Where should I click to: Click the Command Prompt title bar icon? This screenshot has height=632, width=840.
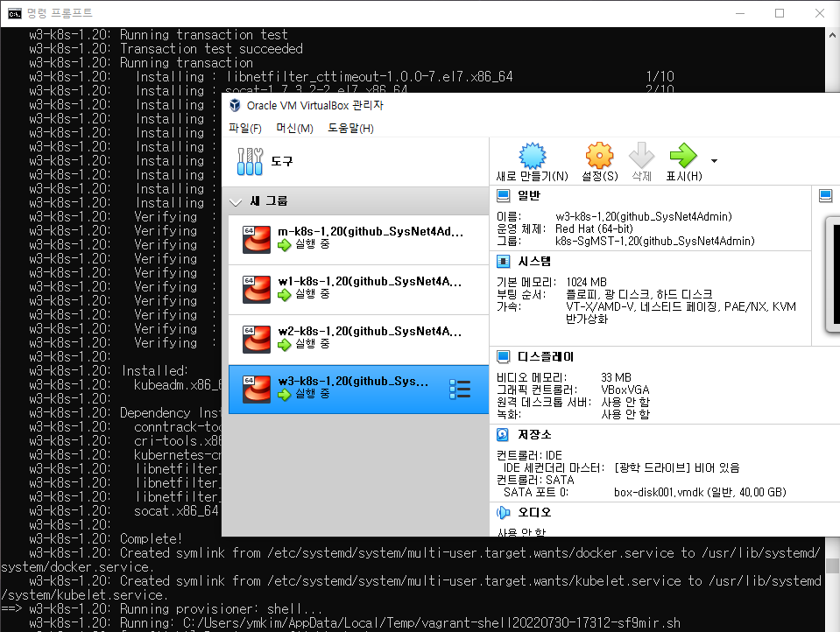coord(15,13)
